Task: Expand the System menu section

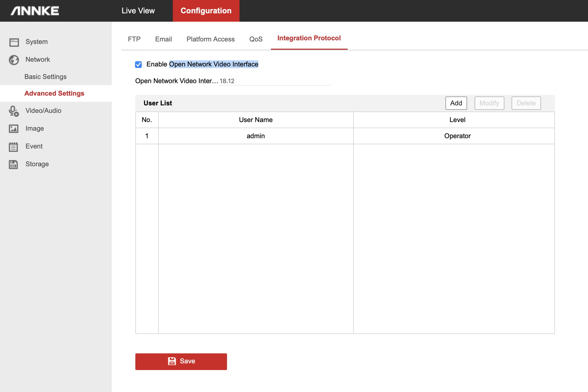Action: [x=37, y=42]
